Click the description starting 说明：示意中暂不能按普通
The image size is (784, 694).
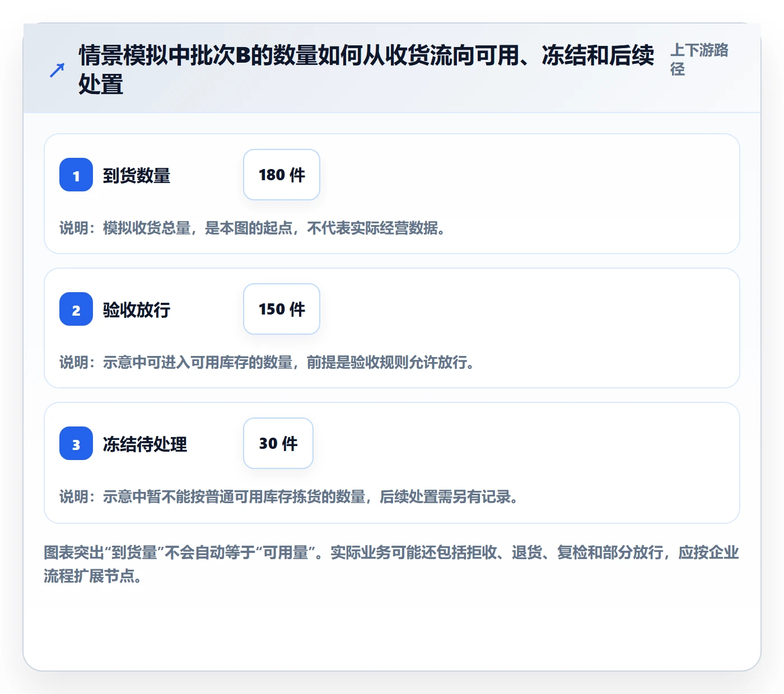coord(289,497)
